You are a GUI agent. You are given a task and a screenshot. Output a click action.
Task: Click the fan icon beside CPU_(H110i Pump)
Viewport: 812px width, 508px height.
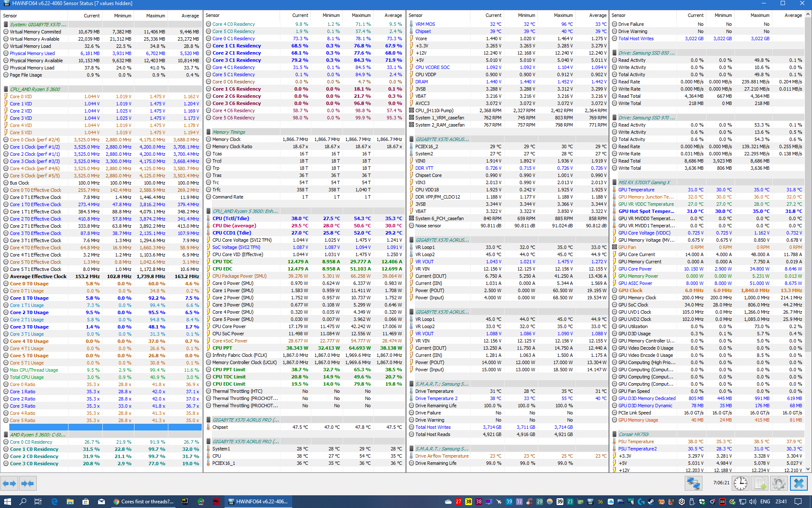click(x=411, y=110)
